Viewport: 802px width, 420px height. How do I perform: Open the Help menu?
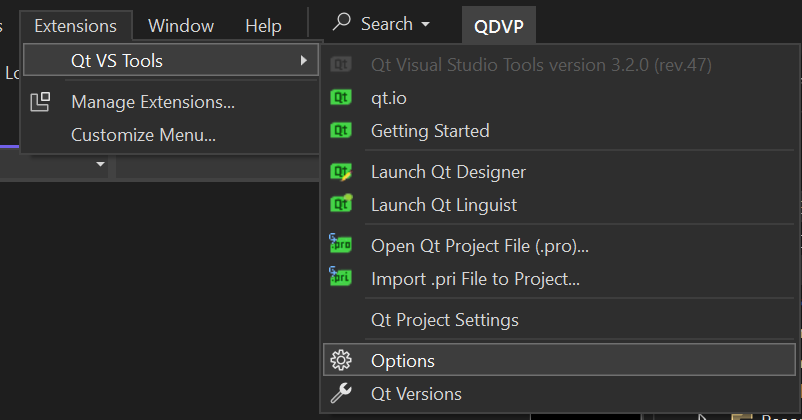tap(263, 25)
